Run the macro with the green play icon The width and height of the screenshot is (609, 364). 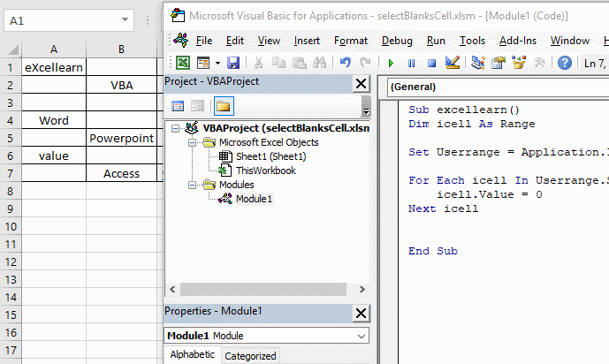(x=391, y=63)
